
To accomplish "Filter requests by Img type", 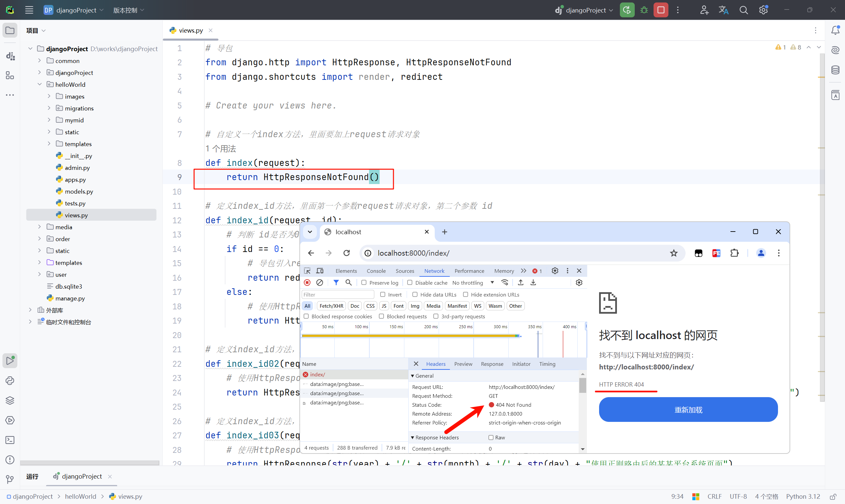I will pos(415,306).
